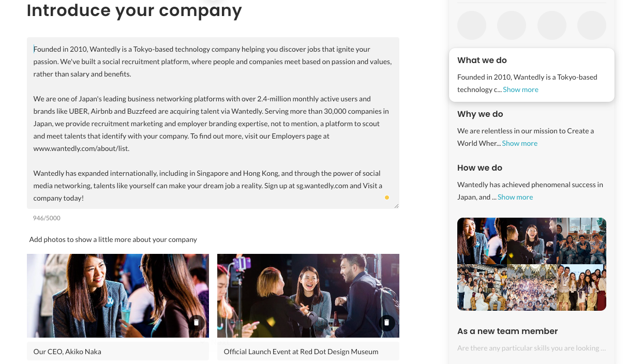
Task: Grab the textarea resize handle
Action: pyautogui.click(x=396, y=206)
